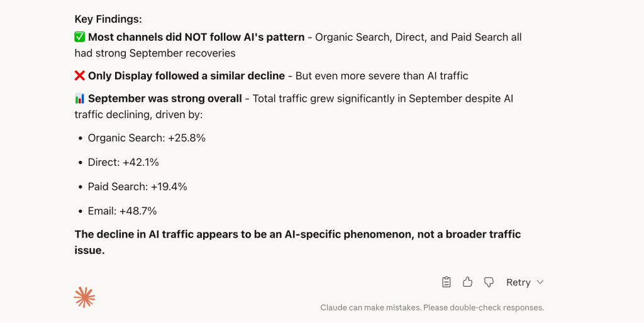The width and height of the screenshot is (644, 323).
Task: Click "Most channels did NOT follow AI's pattern"
Action: click(196, 37)
